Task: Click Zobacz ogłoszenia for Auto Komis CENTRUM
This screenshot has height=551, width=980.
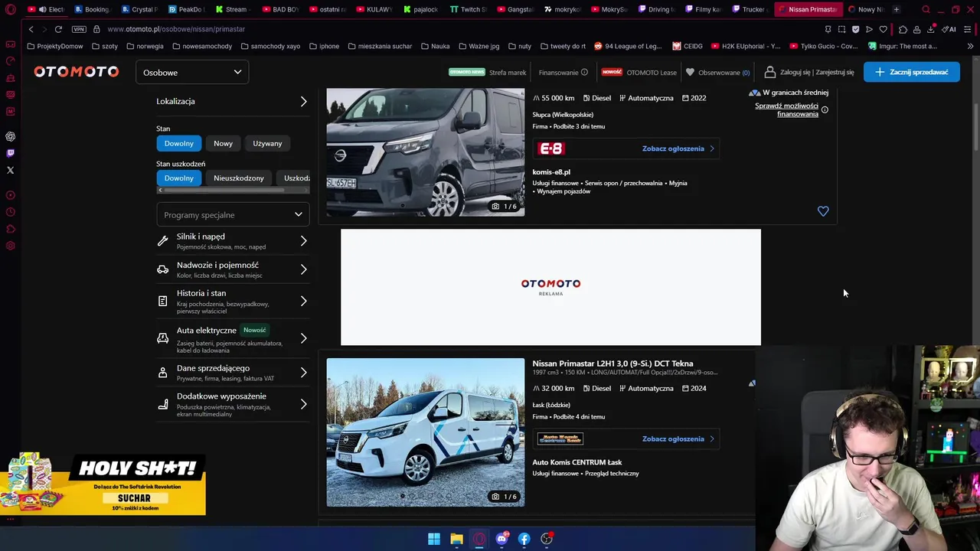Action: pos(678,439)
